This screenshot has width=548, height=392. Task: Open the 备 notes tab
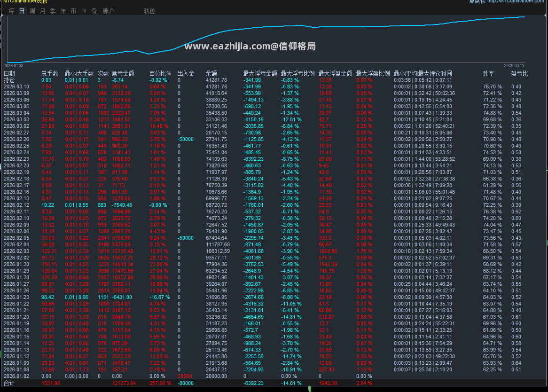point(94,11)
